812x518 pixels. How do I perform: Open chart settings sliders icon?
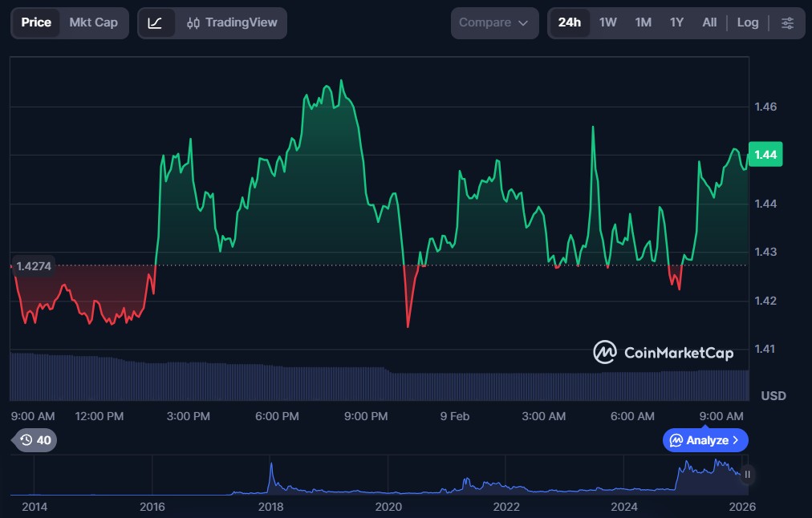tap(787, 23)
